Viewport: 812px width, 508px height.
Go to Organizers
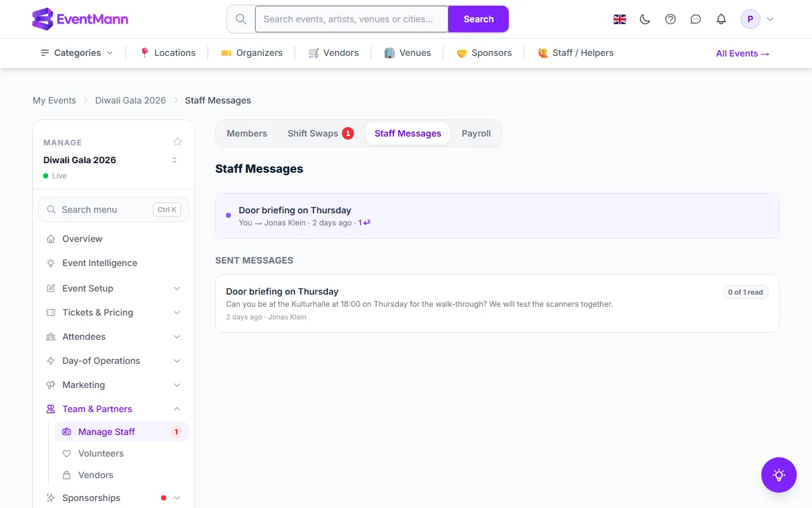pos(252,53)
